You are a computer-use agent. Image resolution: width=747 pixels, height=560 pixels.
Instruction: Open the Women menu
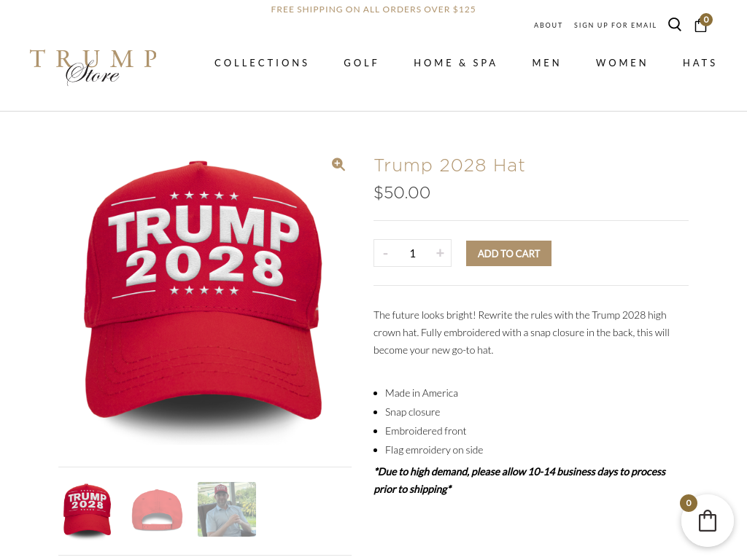[622, 63]
